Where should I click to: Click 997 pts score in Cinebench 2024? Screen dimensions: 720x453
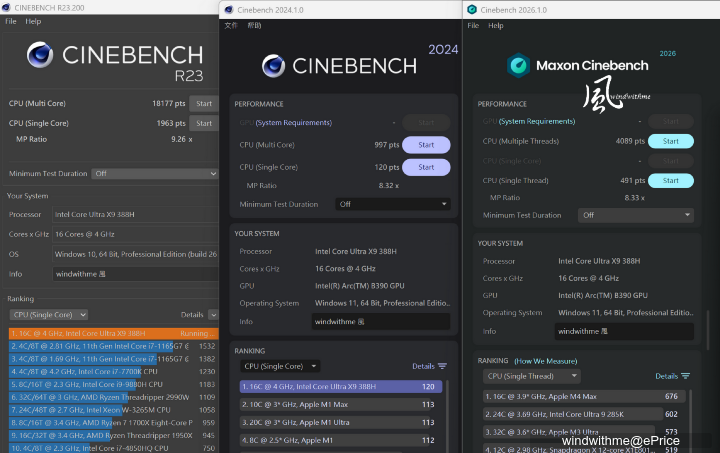click(x=387, y=145)
